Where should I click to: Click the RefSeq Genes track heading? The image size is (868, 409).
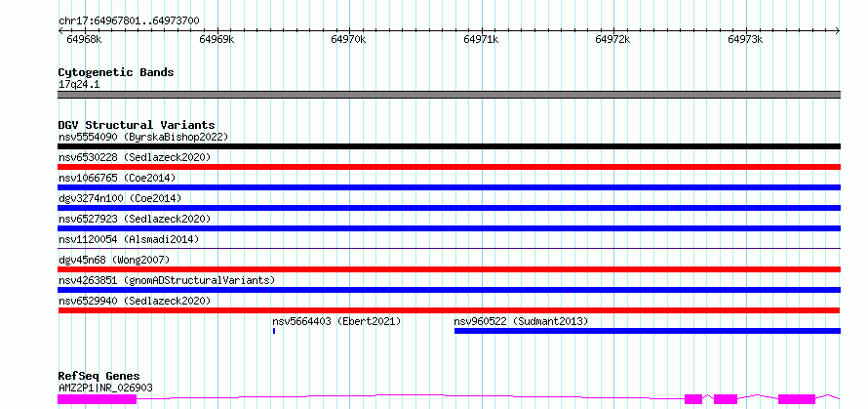click(x=99, y=377)
